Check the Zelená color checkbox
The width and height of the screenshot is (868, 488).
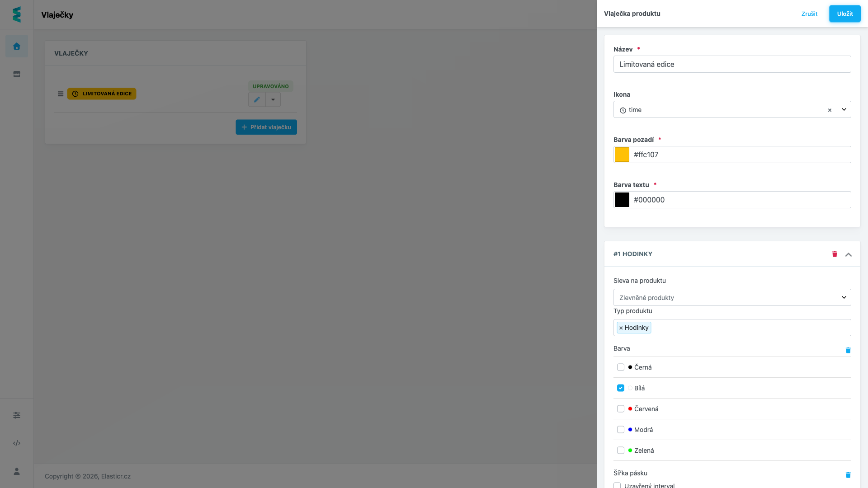point(621,450)
